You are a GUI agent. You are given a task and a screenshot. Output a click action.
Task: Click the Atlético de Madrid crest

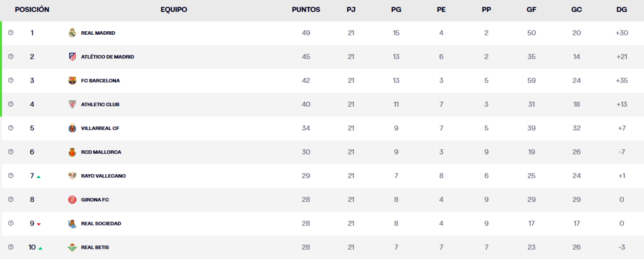coord(72,57)
